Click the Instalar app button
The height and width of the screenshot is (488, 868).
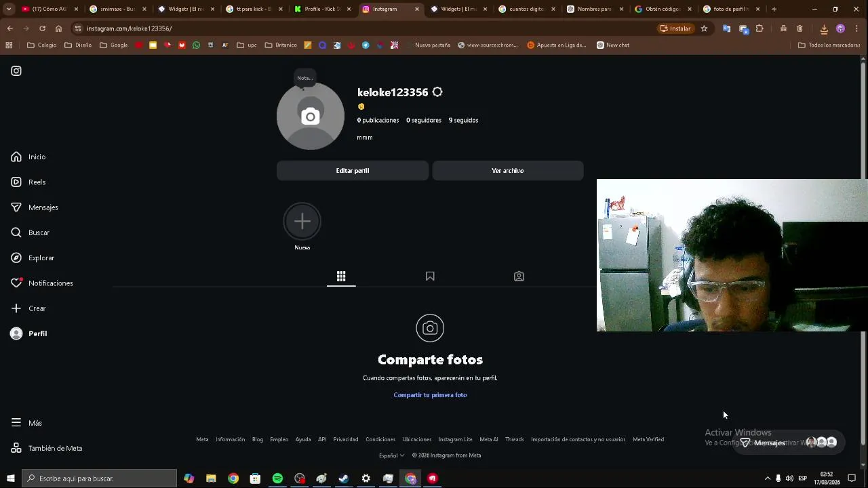coord(675,28)
